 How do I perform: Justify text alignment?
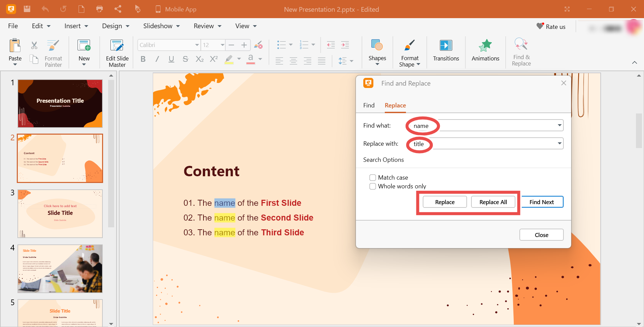[322, 61]
